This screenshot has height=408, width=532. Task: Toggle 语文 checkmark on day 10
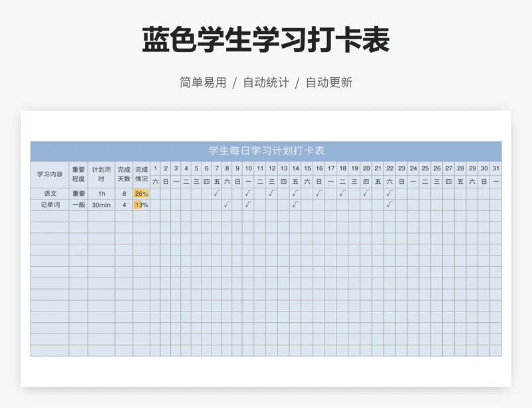coord(248,194)
